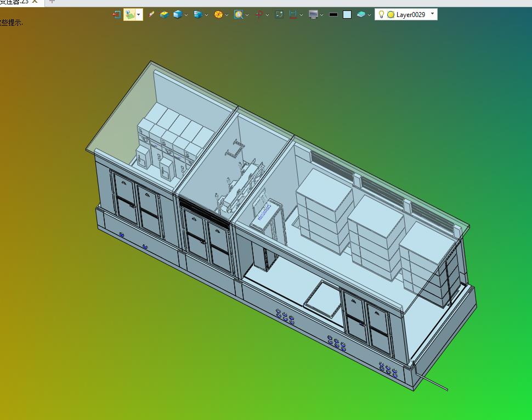Click the red exit-workbench arrow icon
Viewport: 532px width, 420px height.
(x=116, y=15)
